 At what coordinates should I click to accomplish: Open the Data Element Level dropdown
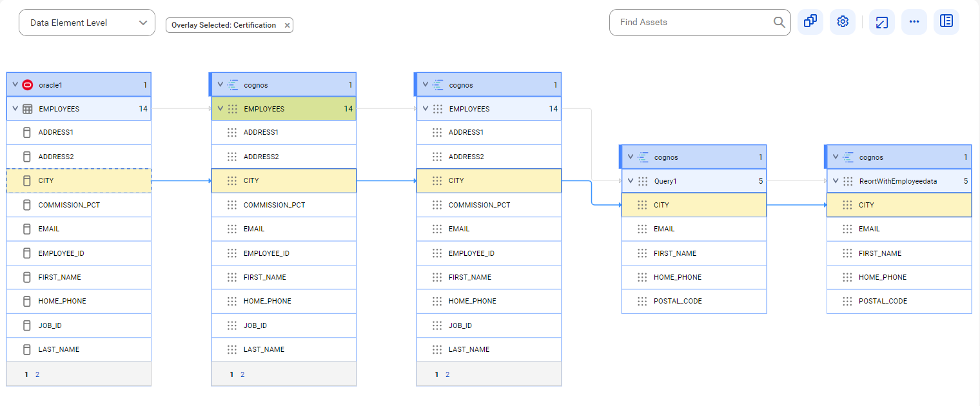(87, 23)
